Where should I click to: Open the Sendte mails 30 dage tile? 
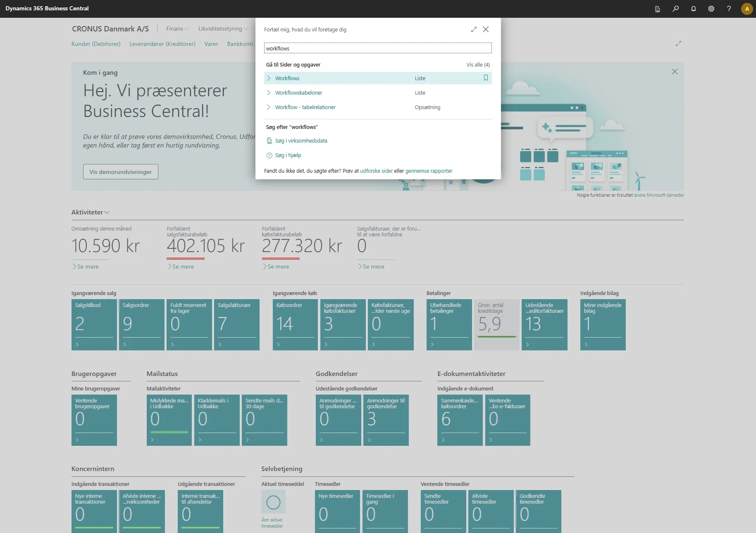click(x=265, y=420)
